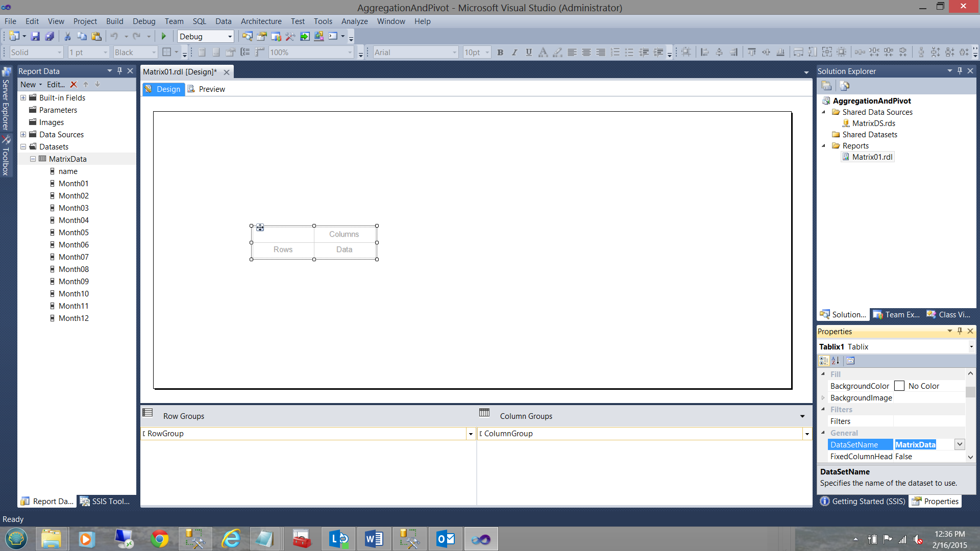
Task: Toggle pin on Report Data panel
Action: click(x=119, y=71)
